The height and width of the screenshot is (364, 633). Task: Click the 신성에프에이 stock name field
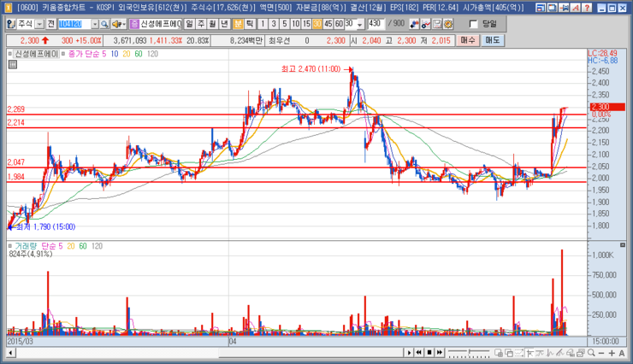(161, 24)
